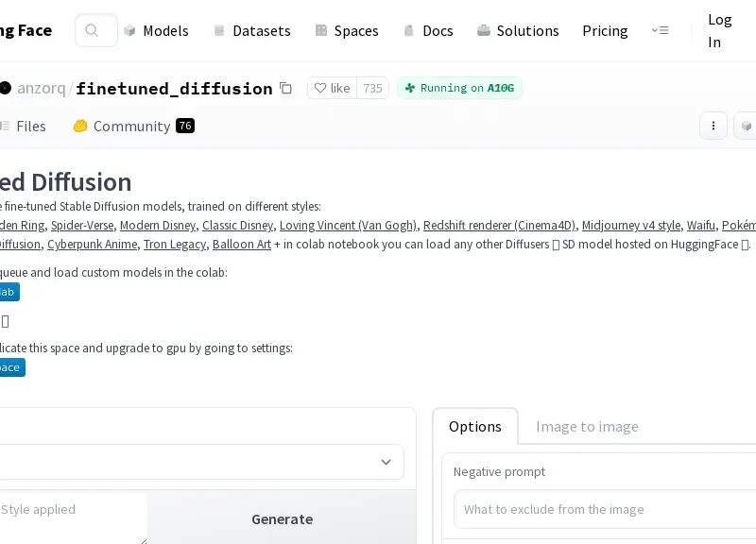Open the Modern Disney model link
Image resolution: width=756 pixels, height=544 pixels.
[158, 225]
